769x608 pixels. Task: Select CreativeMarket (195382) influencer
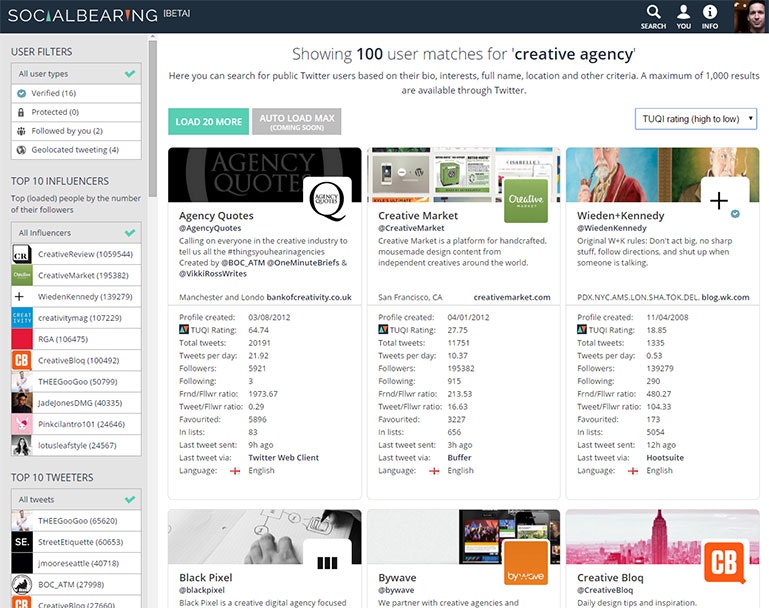click(76, 276)
